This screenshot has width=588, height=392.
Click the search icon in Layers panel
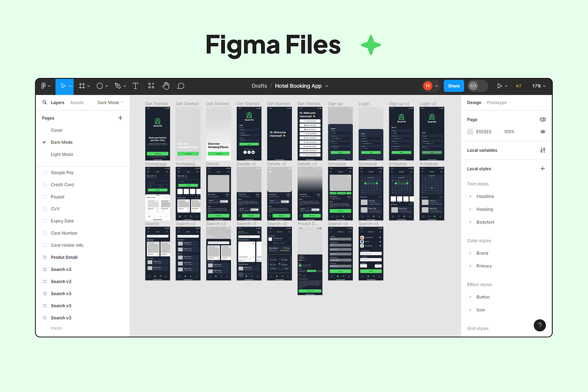45,102
